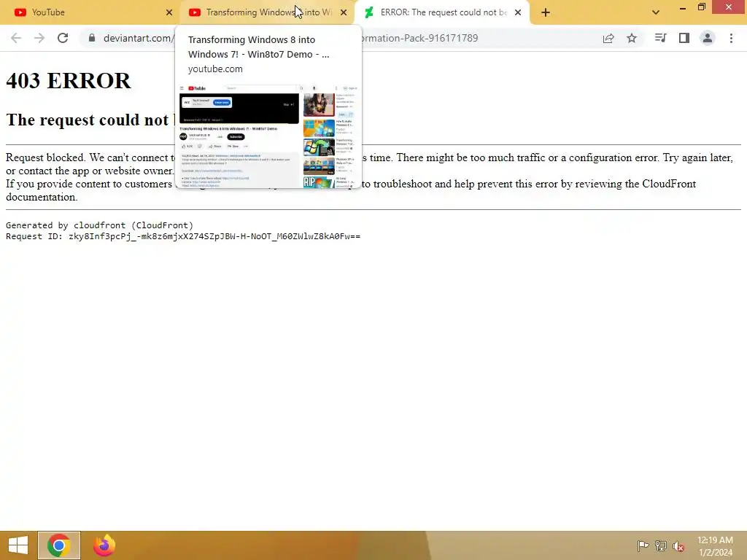The width and height of the screenshot is (747, 560).
Task: Click the 'Generated by cloudfront (CloudFront)' text
Action: pyautogui.click(x=99, y=225)
